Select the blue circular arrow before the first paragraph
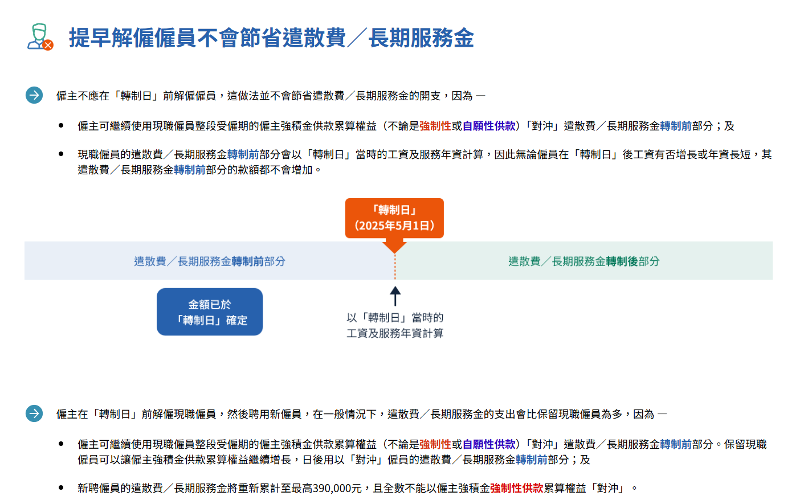This screenshot has height=504, width=812. (x=34, y=95)
